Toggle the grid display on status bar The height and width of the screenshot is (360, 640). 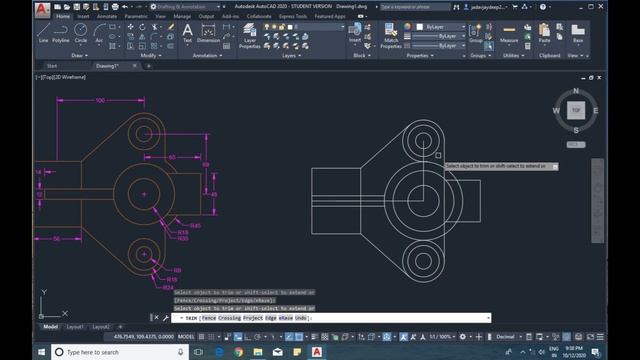[x=202, y=337]
